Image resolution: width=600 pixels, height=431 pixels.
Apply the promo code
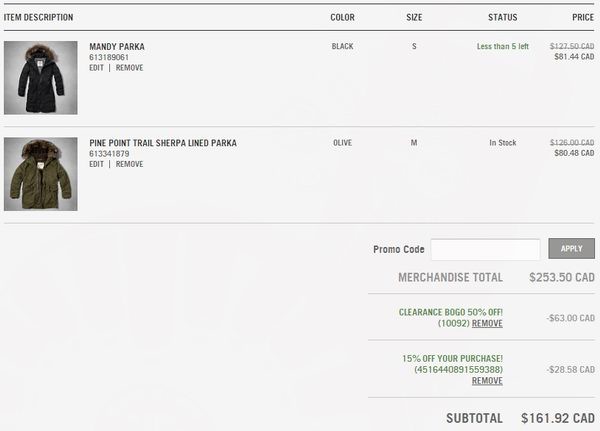click(x=571, y=249)
